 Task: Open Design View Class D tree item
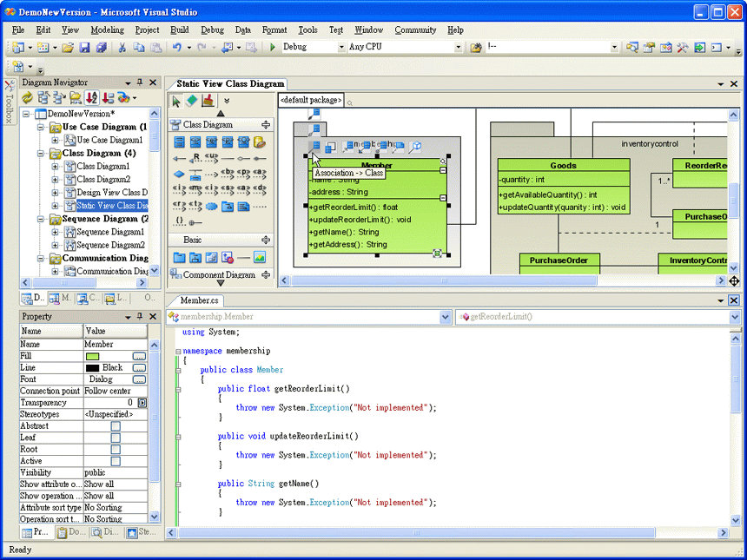(112, 193)
